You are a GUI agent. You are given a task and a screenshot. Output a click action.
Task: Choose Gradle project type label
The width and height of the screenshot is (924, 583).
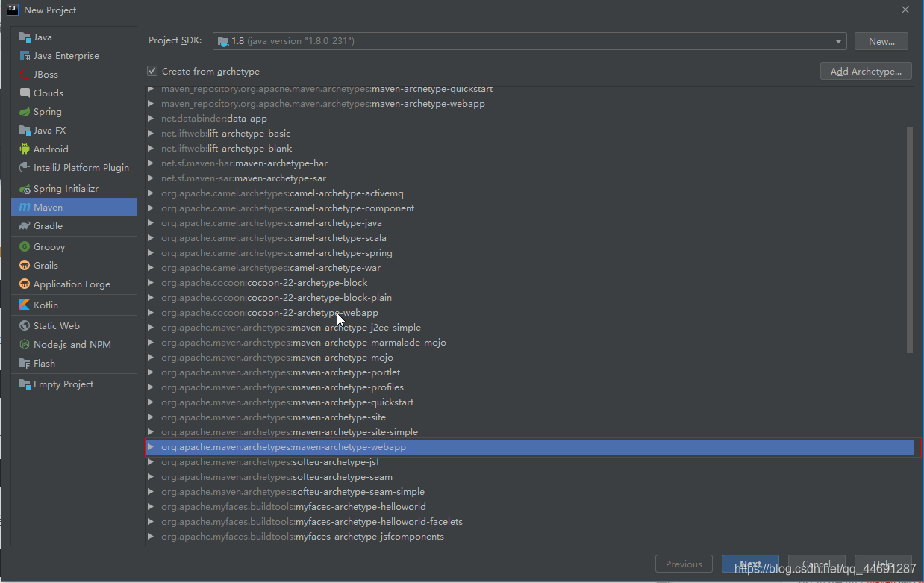(x=48, y=226)
